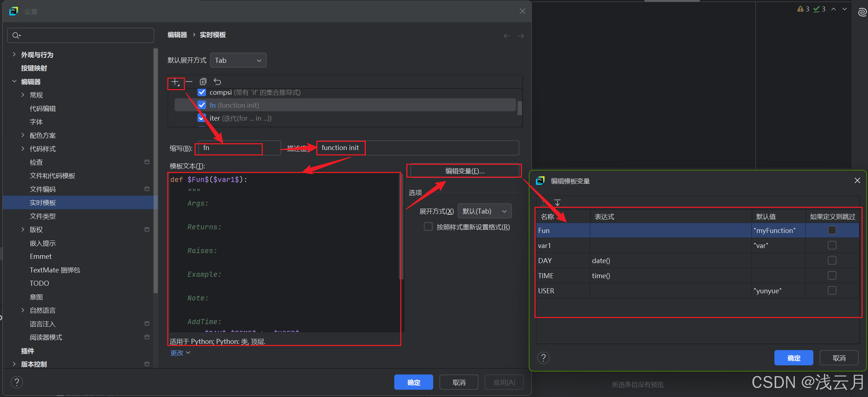This screenshot has height=397, width=868.
Task: Toggle the iter template checkbox
Action: [202, 118]
